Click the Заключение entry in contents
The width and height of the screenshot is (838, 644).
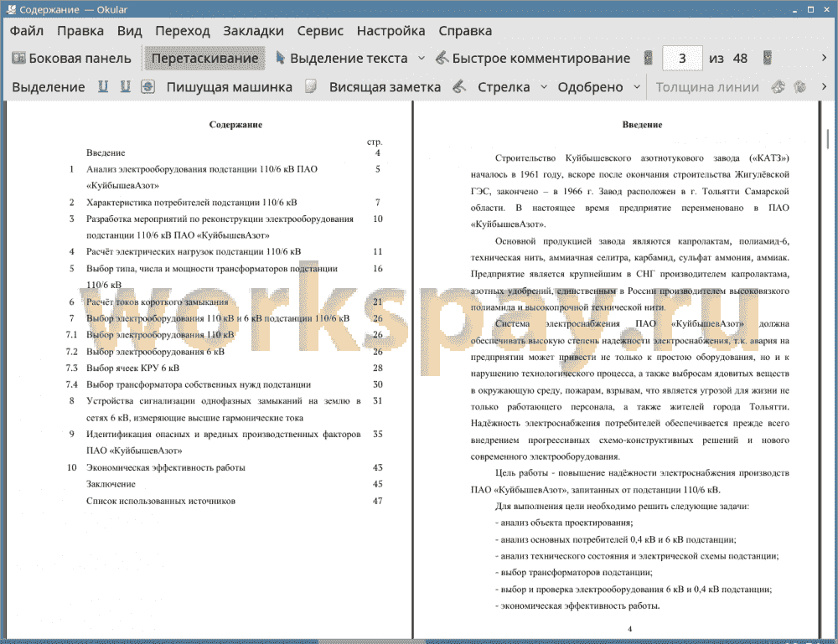point(111,484)
